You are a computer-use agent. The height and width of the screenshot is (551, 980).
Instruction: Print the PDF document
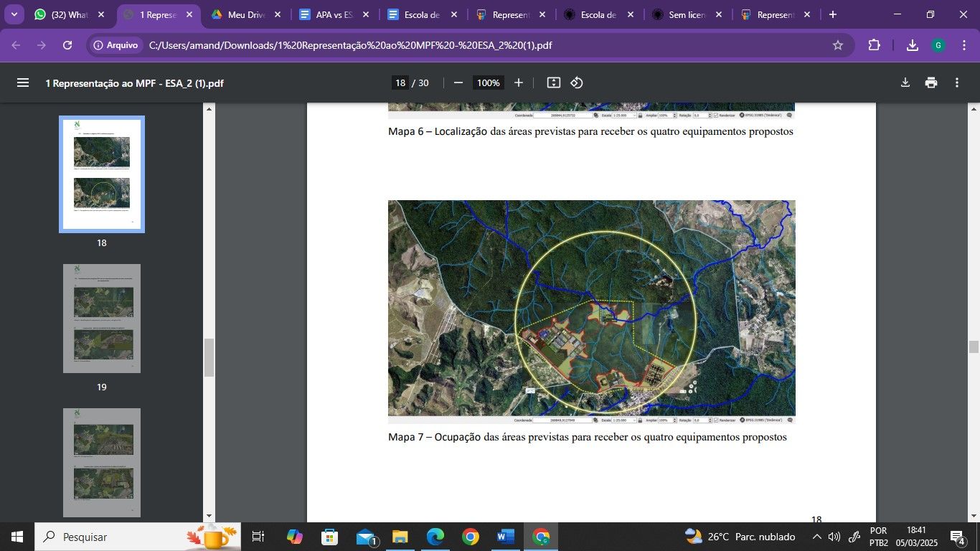931,83
